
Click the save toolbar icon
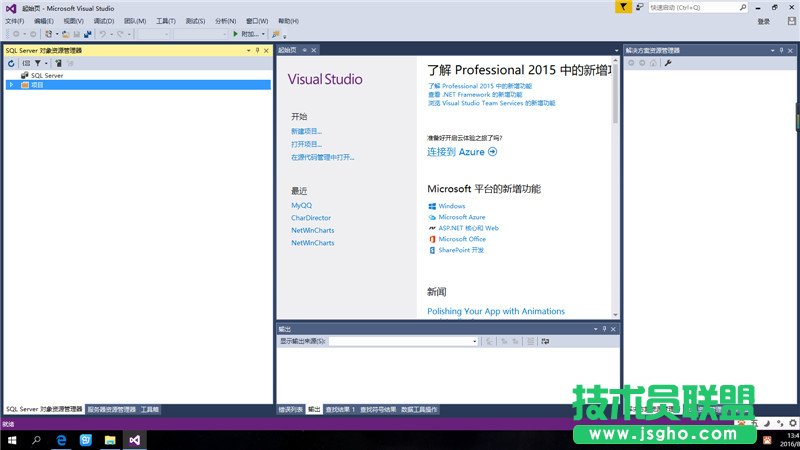click(x=77, y=34)
